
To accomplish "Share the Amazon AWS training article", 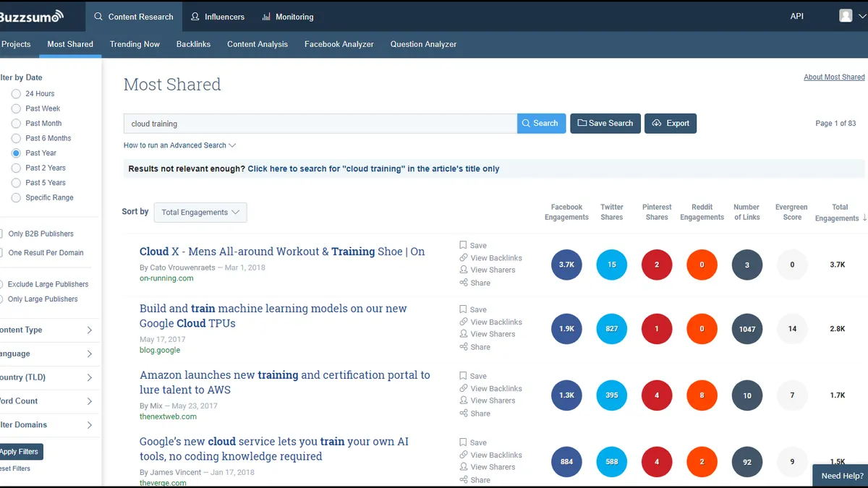I will click(475, 414).
